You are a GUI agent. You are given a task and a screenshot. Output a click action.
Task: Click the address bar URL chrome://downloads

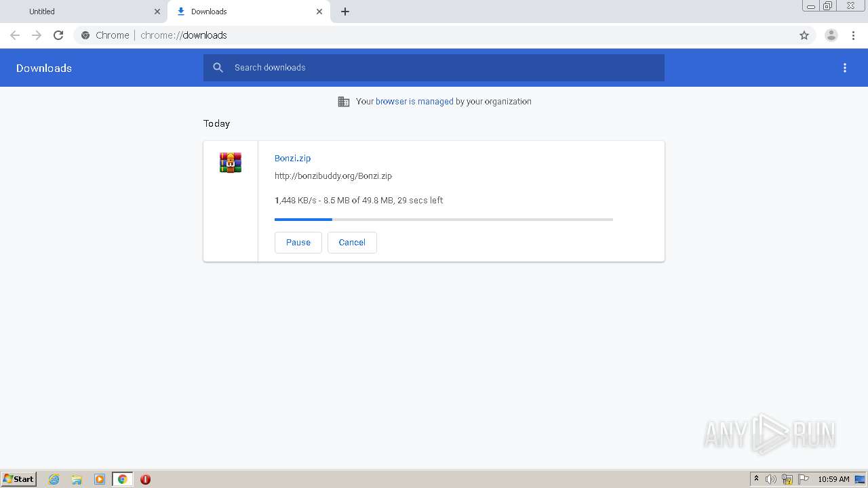click(184, 35)
